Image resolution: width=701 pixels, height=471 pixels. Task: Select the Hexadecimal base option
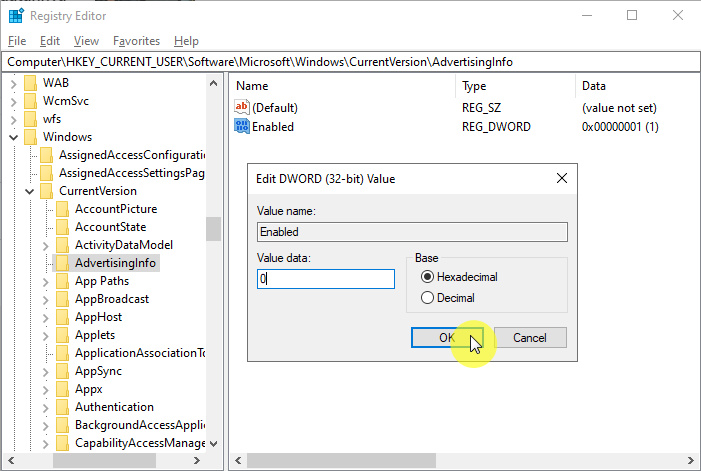pyautogui.click(x=428, y=277)
